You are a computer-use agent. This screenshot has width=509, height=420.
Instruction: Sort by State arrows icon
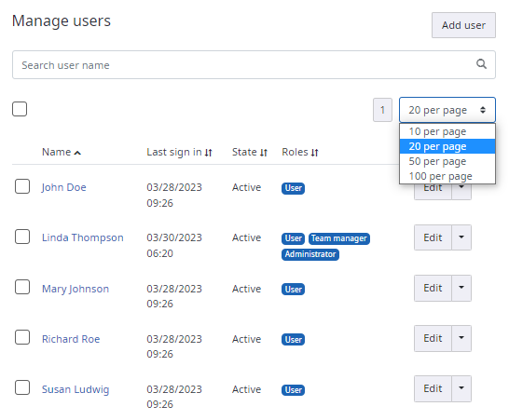coord(264,153)
